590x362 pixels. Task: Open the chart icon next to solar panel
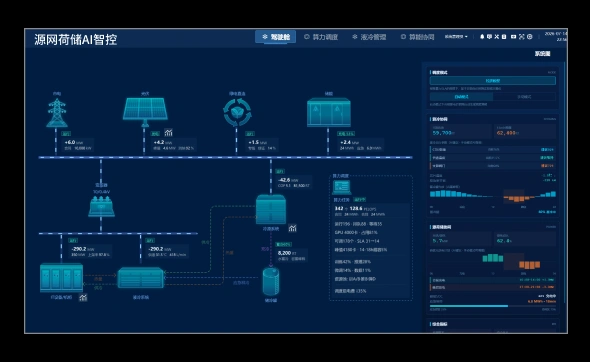pos(168,132)
